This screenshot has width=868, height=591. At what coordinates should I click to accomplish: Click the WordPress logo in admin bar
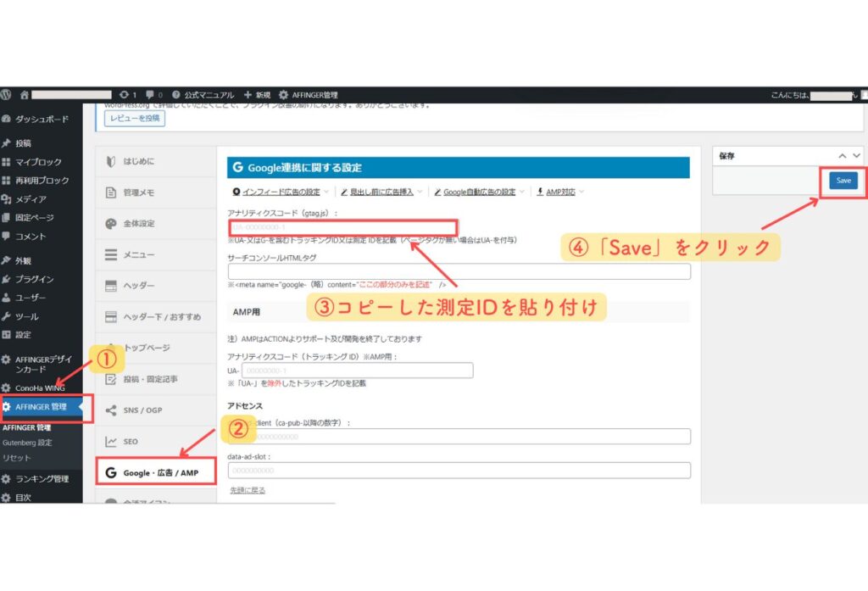coord(6,95)
